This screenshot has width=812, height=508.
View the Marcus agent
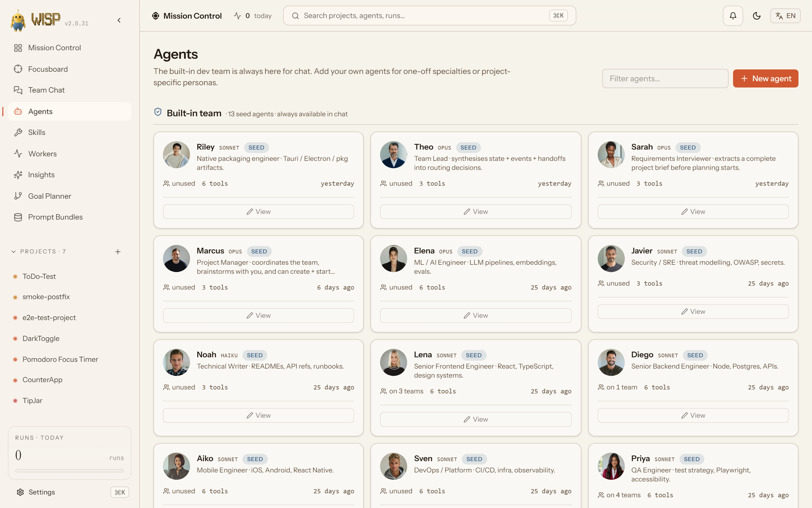coord(258,316)
